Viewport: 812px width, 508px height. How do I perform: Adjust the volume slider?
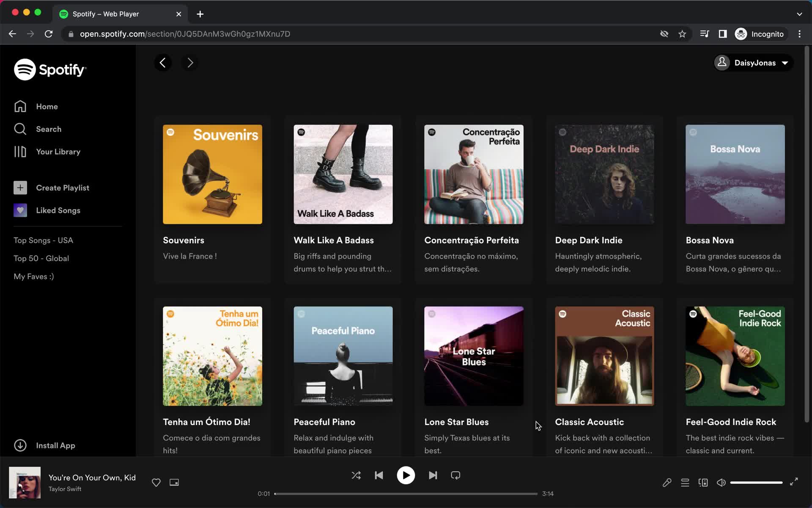756,482
